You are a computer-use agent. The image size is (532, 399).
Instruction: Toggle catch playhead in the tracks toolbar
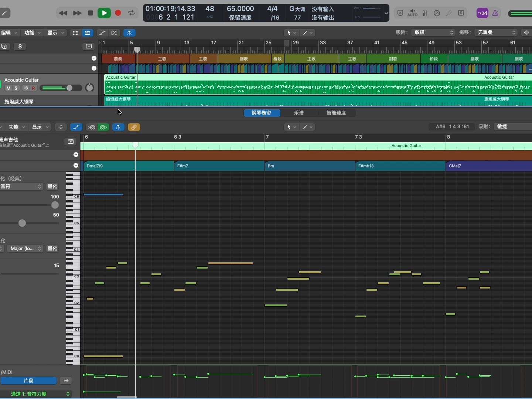coord(129,33)
